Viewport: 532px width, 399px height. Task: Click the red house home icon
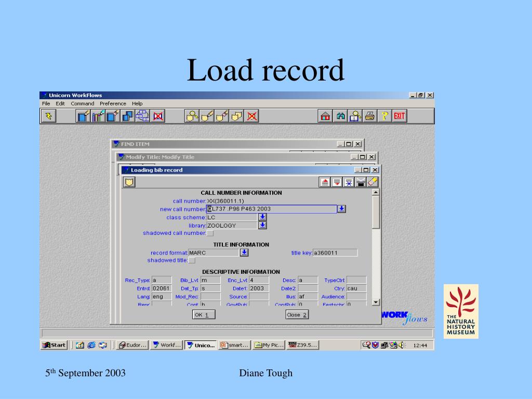click(326, 116)
